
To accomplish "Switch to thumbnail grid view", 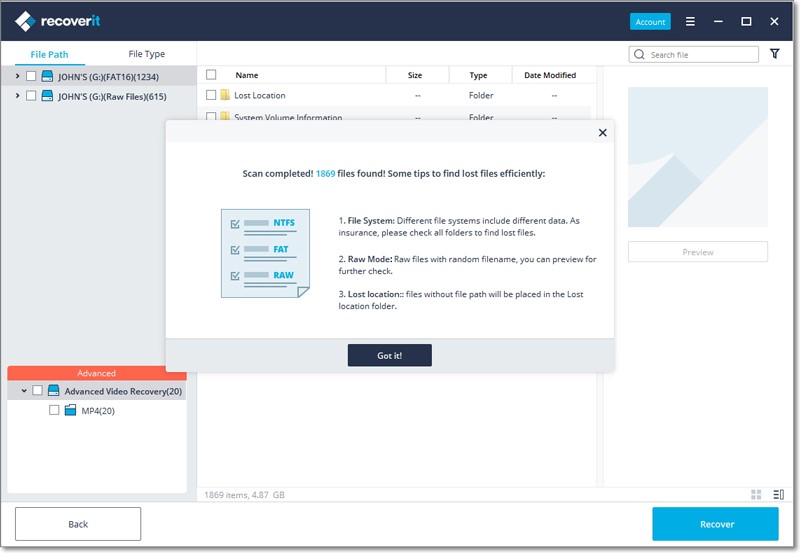I will (x=756, y=494).
